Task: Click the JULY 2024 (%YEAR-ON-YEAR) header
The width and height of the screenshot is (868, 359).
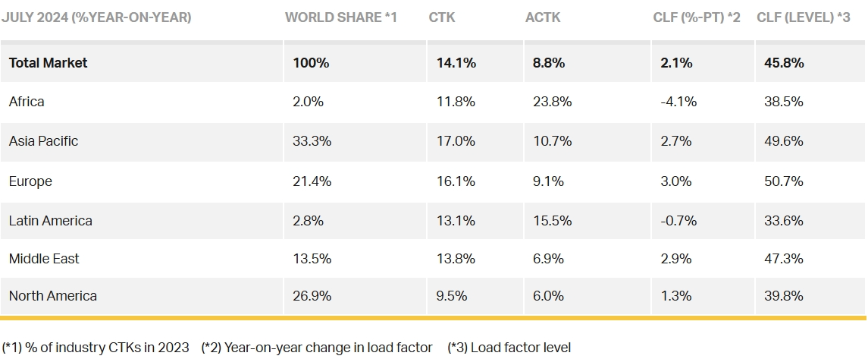Action: (96, 17)
